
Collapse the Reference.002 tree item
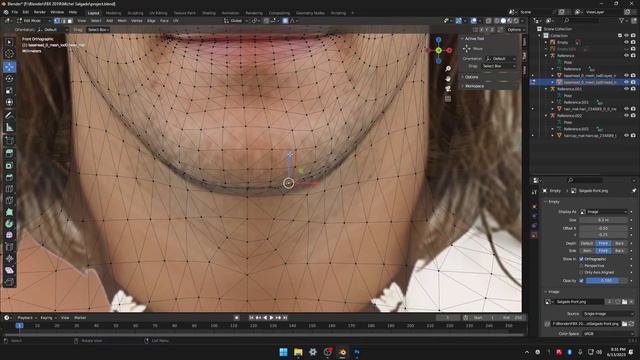[546, 116]
